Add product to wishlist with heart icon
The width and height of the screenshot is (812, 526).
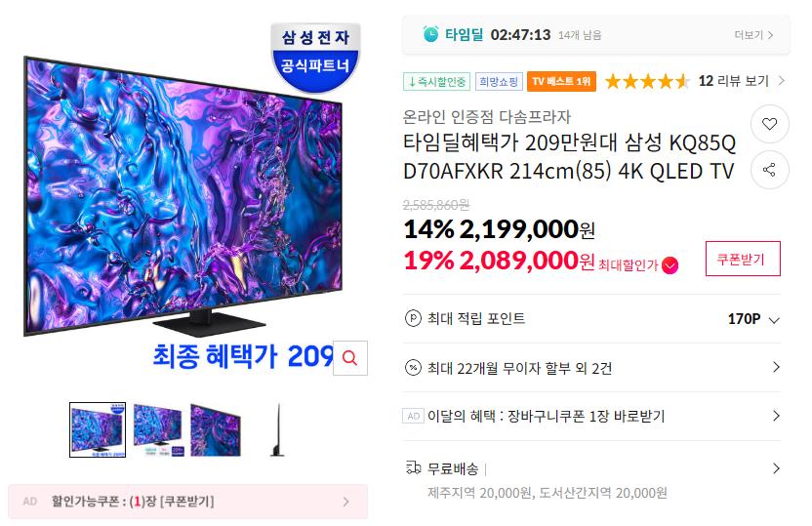769,124
